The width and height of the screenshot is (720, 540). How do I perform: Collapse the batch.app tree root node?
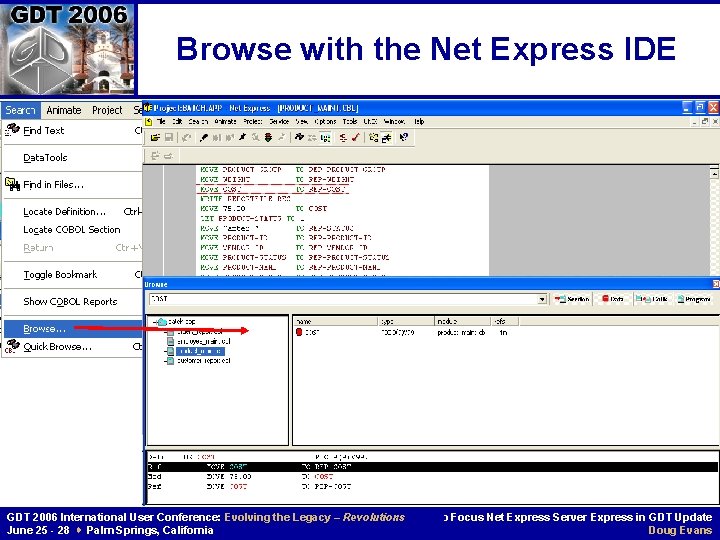pos(155,321)
